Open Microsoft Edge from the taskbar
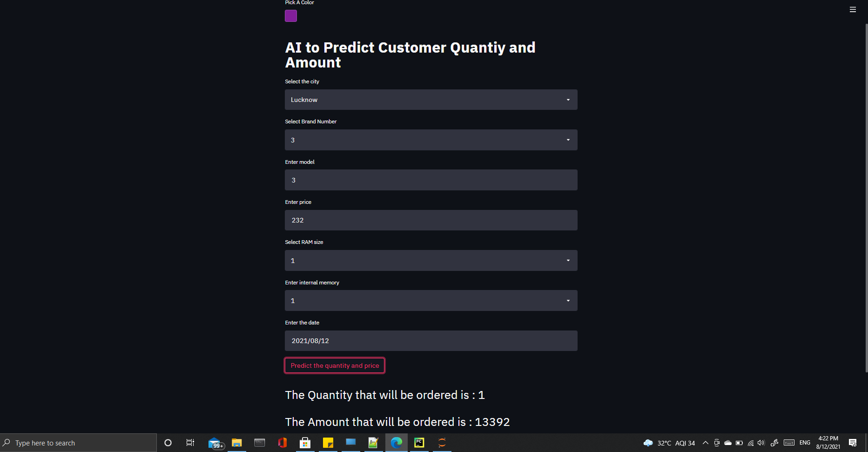Screen dimensions: 868x452 pyautogui.click(x=396, y=443)
